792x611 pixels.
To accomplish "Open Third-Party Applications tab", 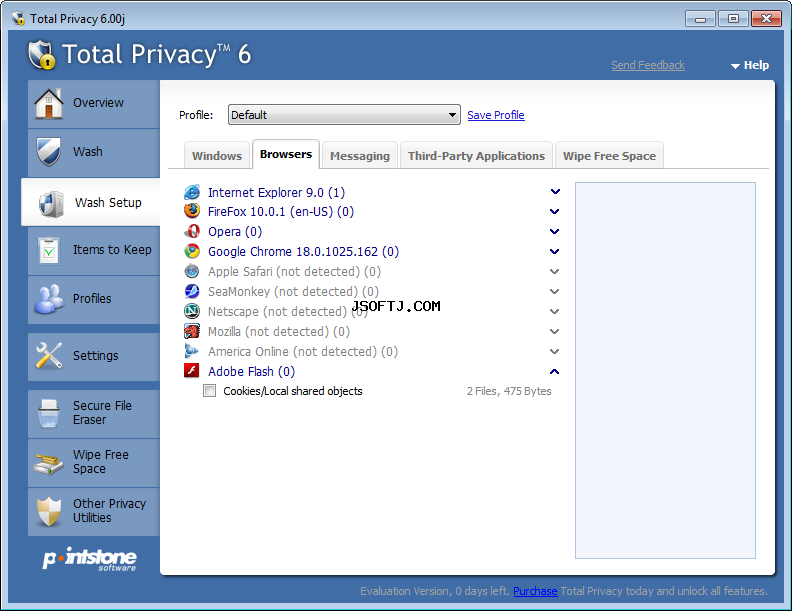I will (x=476, y=156).
